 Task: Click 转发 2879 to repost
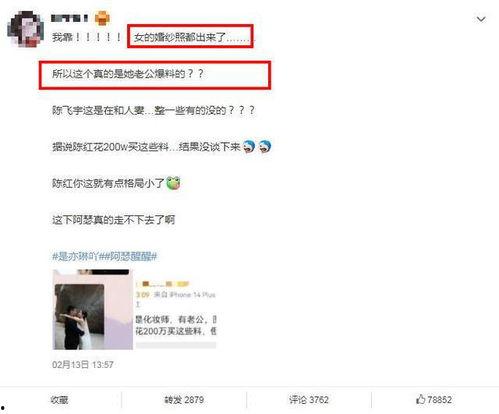(x=184, y=399)
